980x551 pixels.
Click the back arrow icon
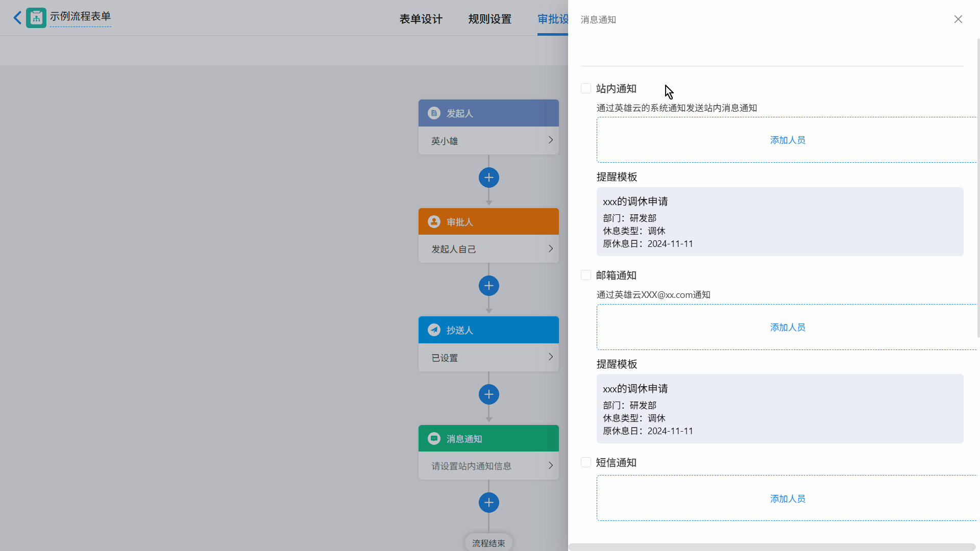coord(17,18)
